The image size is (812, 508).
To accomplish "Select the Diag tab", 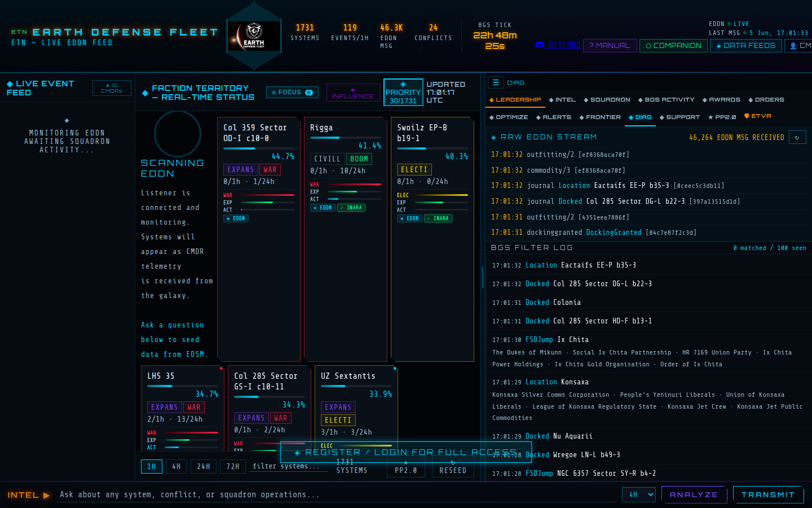I will pyautogui.click(x=640, y=117).
